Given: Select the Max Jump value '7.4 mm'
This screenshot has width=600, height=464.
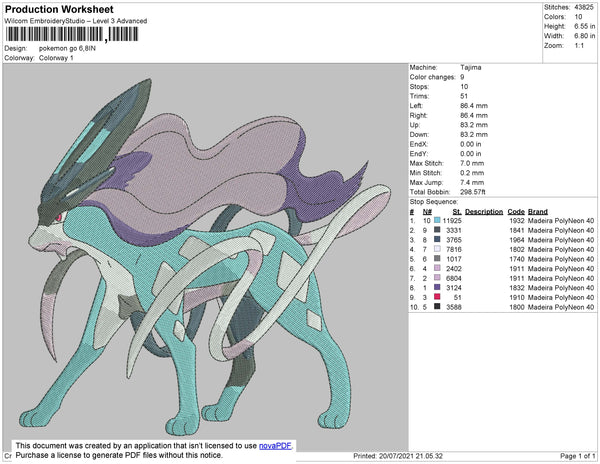Looking at the screenshot, I should [472, 182].
